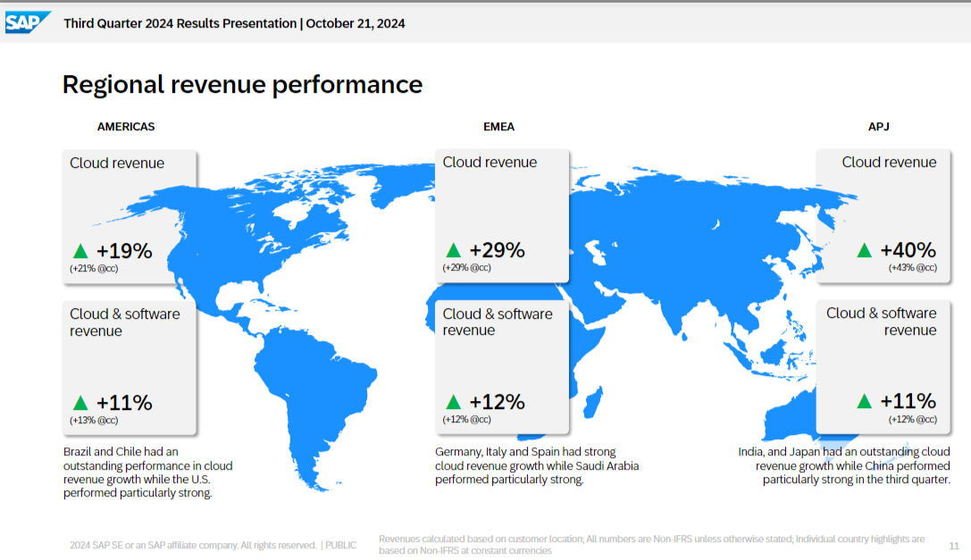Click the green arrow next to EMEA +29%

coord(453,251)
